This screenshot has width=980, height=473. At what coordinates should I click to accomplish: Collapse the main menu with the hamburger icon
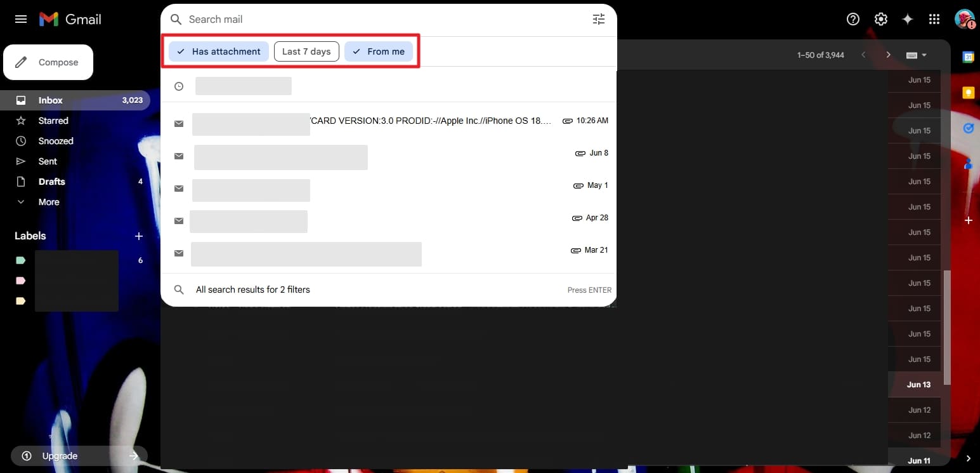pyautogui.click(x=20, y=19)
